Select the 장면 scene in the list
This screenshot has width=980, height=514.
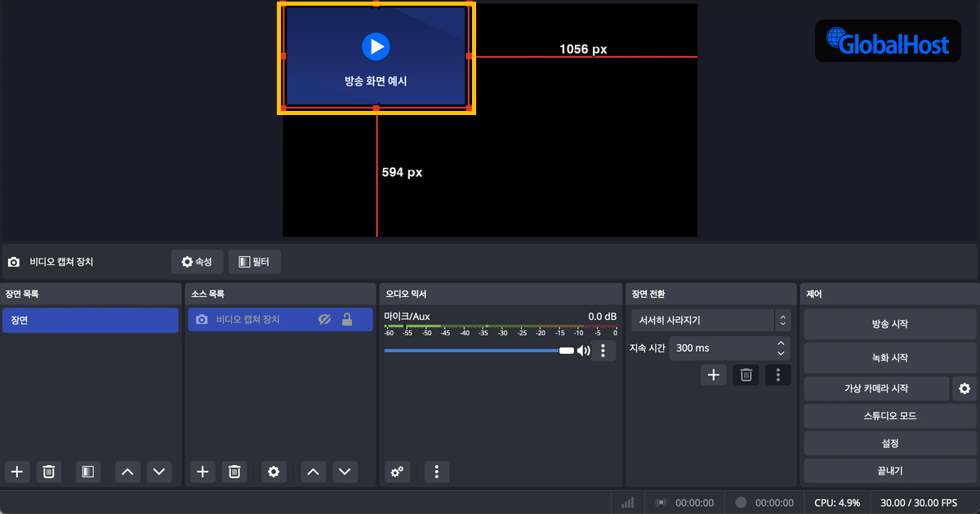click(91, 320)
